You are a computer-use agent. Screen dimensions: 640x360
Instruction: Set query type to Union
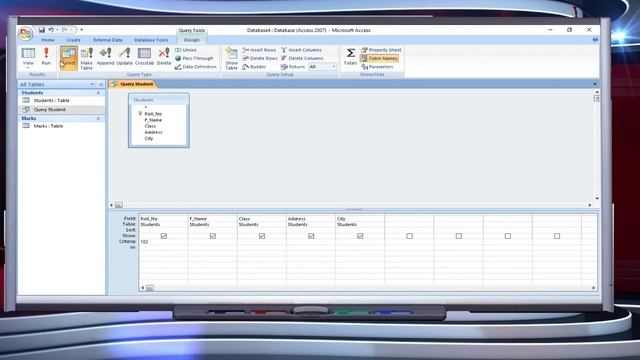tap(186, 50)
